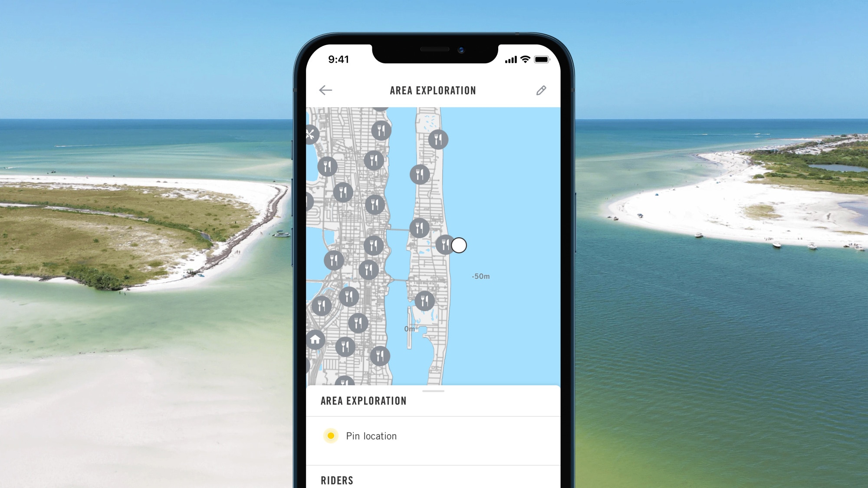The height and width of the screenshot is (488, 868).
Task: Tap the edit/pencil icon top right
Action: pos(541,90)
